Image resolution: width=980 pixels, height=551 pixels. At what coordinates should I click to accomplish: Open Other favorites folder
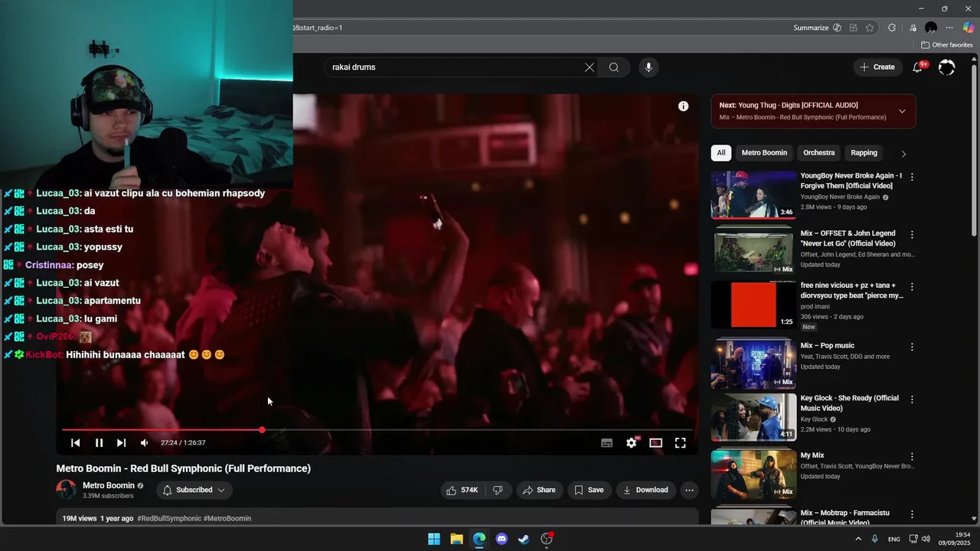pyautogui.click(x=946, y=45)
